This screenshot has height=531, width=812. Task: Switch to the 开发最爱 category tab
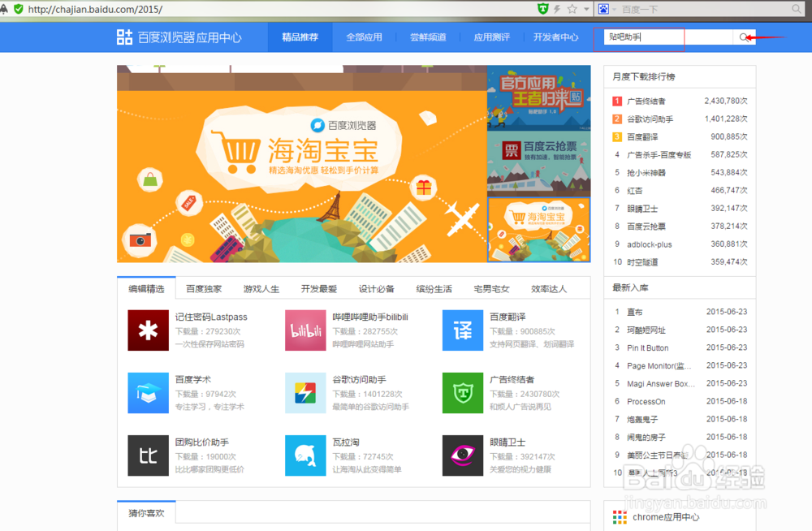319,288
